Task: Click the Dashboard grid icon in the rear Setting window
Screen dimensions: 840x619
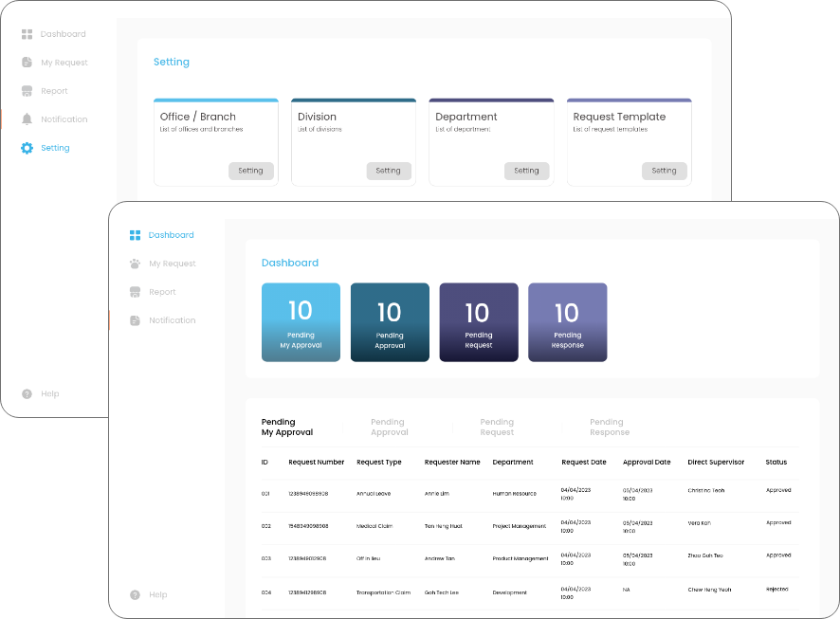Action: (27, 34)
